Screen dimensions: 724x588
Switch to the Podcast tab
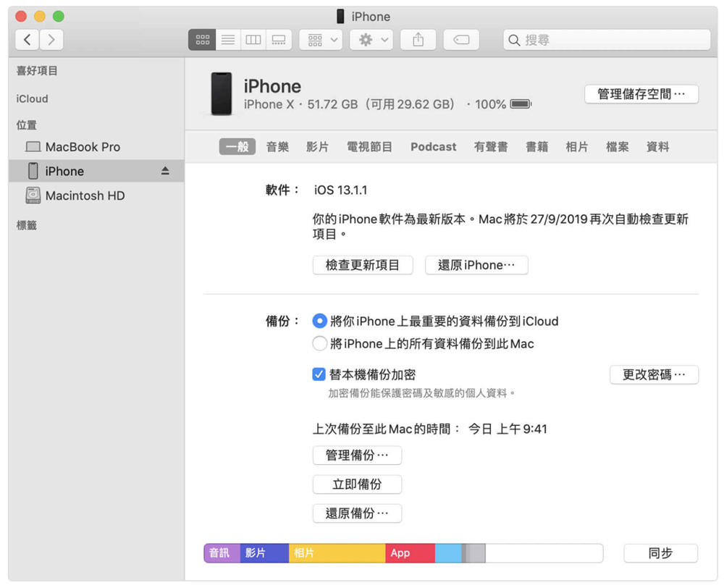[x=433, y=147]
